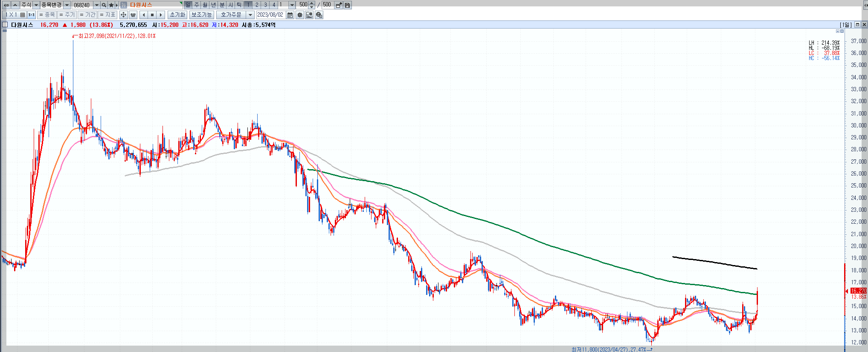
Task: Click the 초기화 reset button
Action: click(177, 15)
